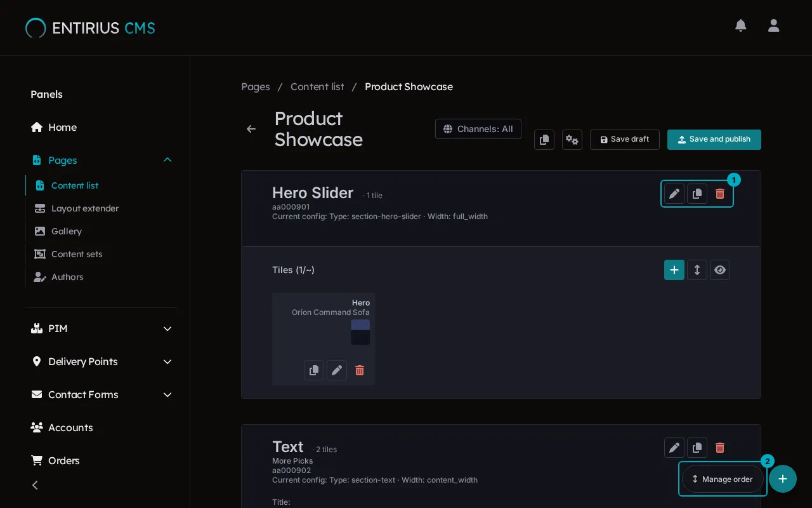Screen dimensions: 812x508
Task: Click the Text section title
Action: tap(288, 446)
